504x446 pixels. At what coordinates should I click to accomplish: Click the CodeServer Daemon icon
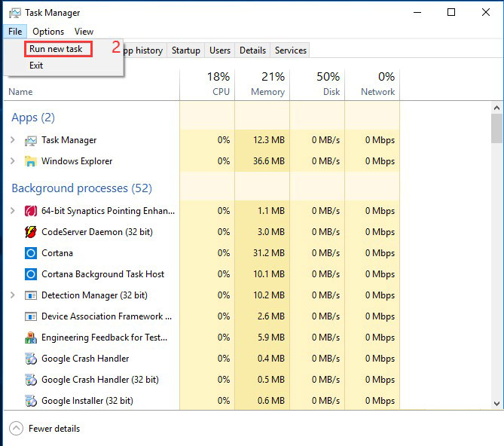coord(31,232)
